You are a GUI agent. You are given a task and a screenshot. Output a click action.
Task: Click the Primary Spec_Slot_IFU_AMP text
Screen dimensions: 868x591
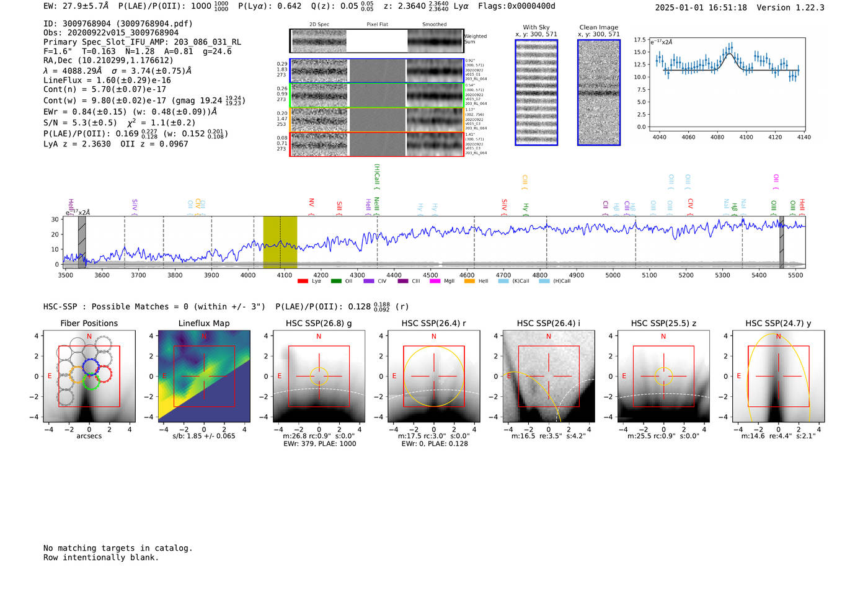(142, 42)
